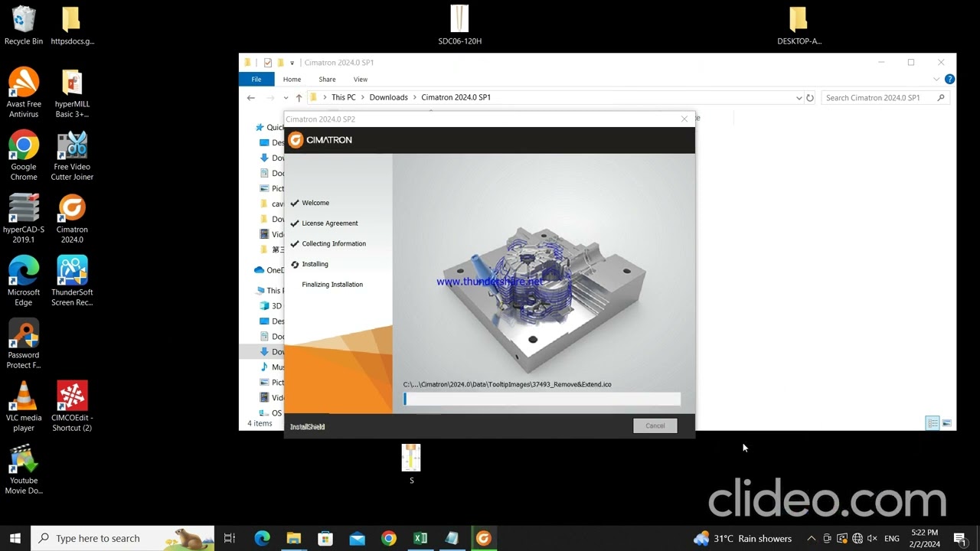Open the notification center icon

959,538
